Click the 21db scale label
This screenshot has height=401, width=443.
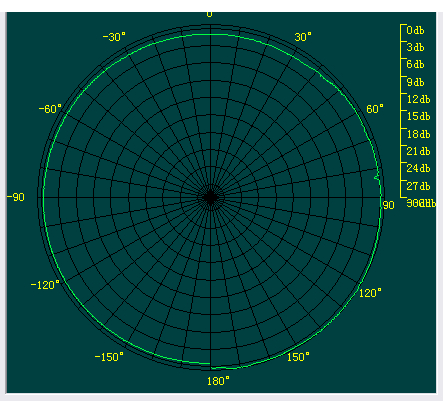coord(418,151)
